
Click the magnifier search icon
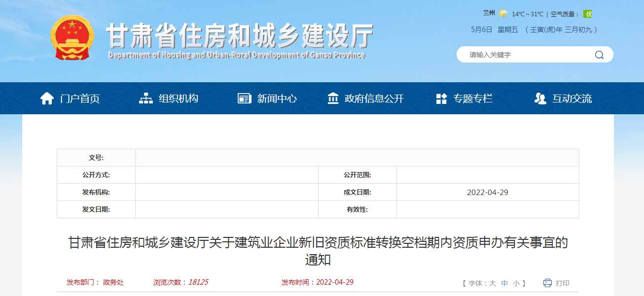pos(599,55)
